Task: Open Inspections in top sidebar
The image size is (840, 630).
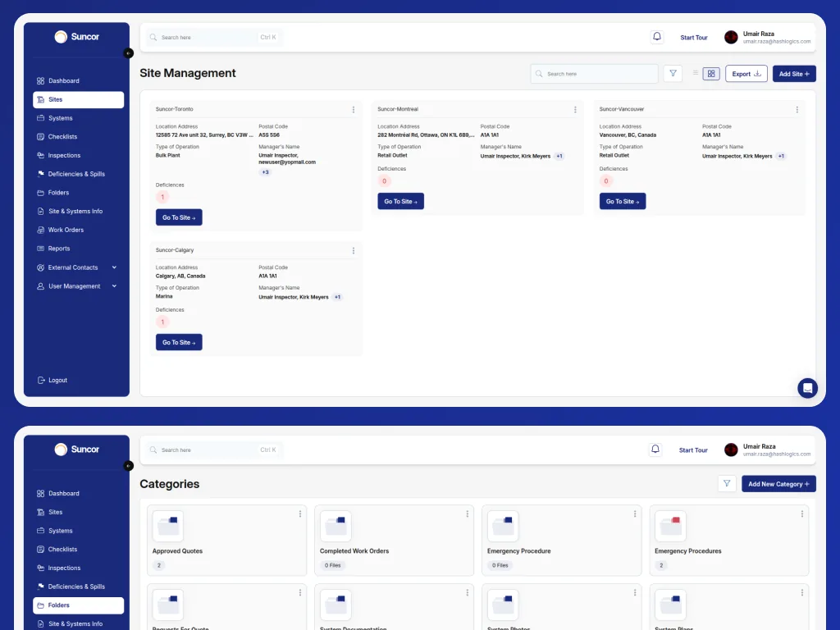Action: pyautogui.click(x=78, y=155)
